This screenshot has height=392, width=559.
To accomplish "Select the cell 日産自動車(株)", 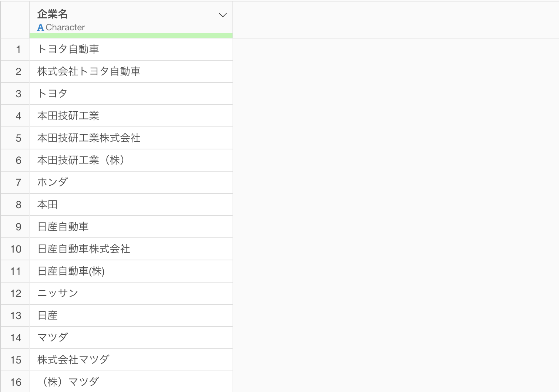I will point(71,271).
